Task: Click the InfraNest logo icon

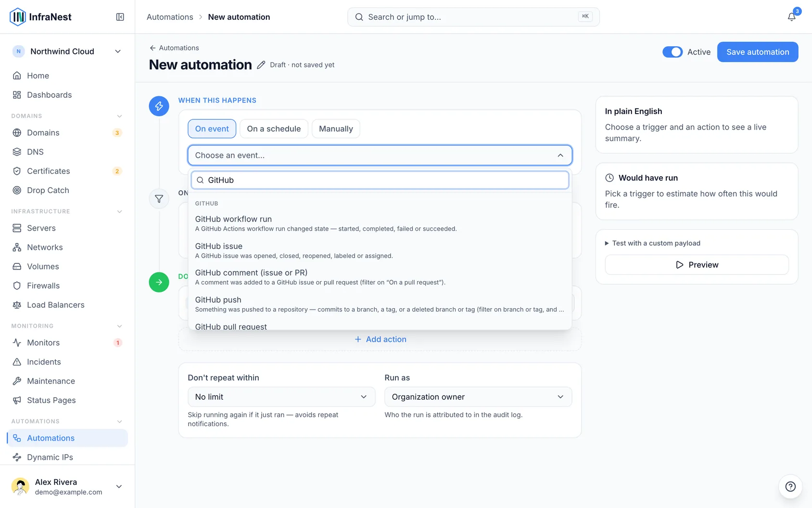Action: [x=18, y=17]
